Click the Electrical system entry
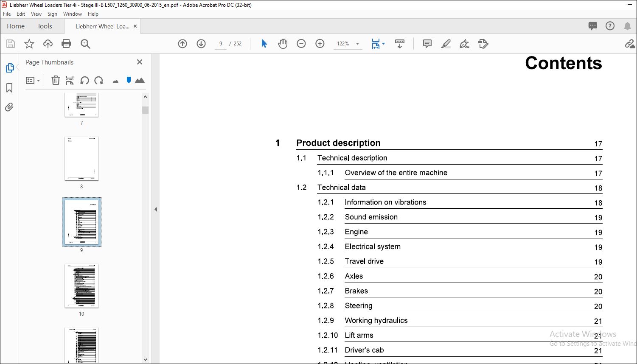637x364 pixels. coord(373,246)
